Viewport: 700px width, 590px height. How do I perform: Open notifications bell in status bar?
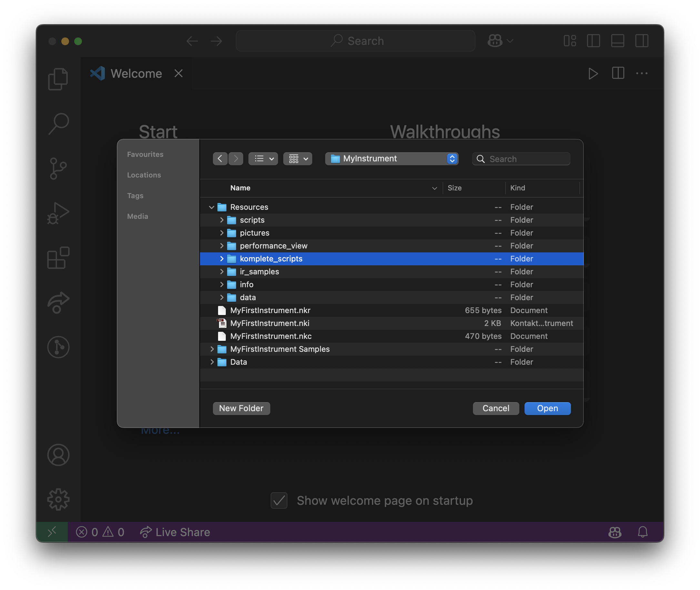pyautogui.click(x=642, y=532)
